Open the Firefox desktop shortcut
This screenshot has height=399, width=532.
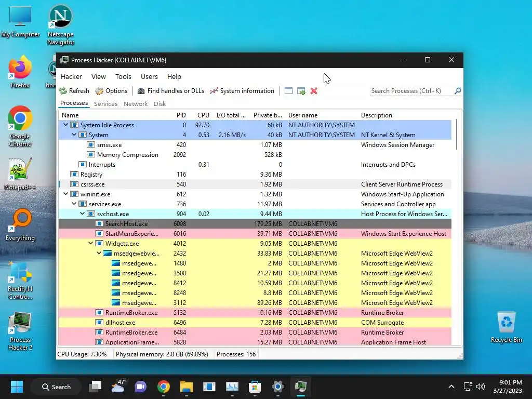[20, 72]
